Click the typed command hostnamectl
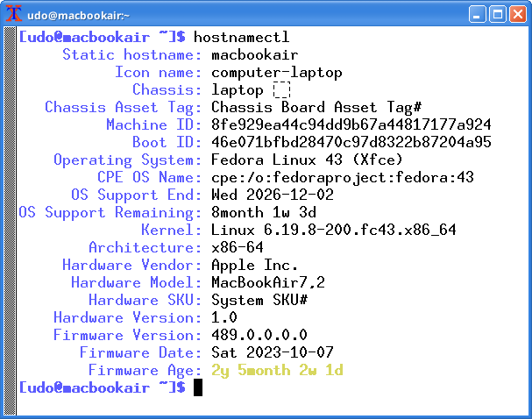Image resolution: width=532 pixels, height=419 pixels. click(242, 37)
